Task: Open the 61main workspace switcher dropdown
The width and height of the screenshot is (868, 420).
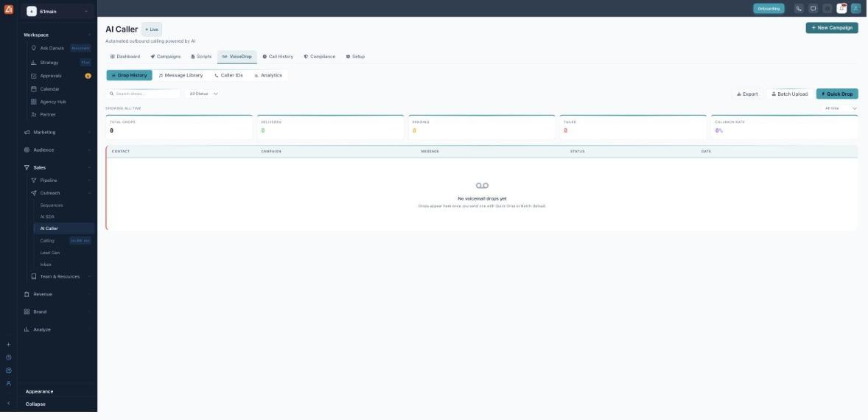Action: point(57,12)
